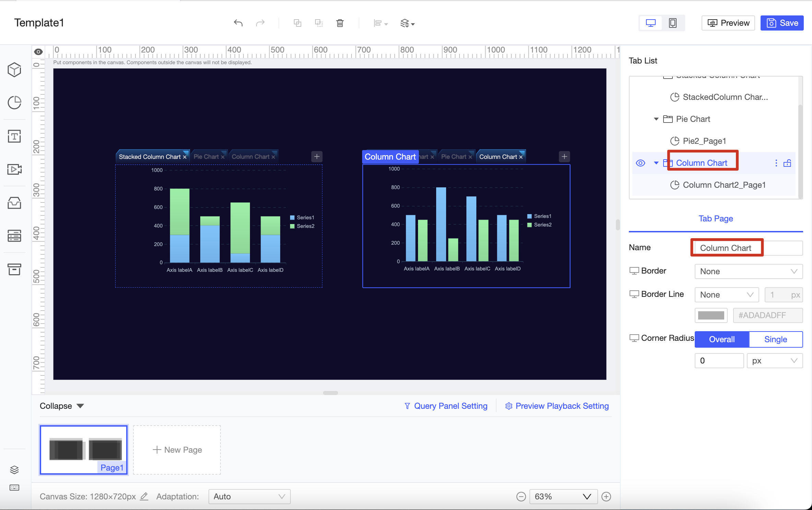
Task: Click the unlock icon on Column Chart row
Action: pos(787,163)
